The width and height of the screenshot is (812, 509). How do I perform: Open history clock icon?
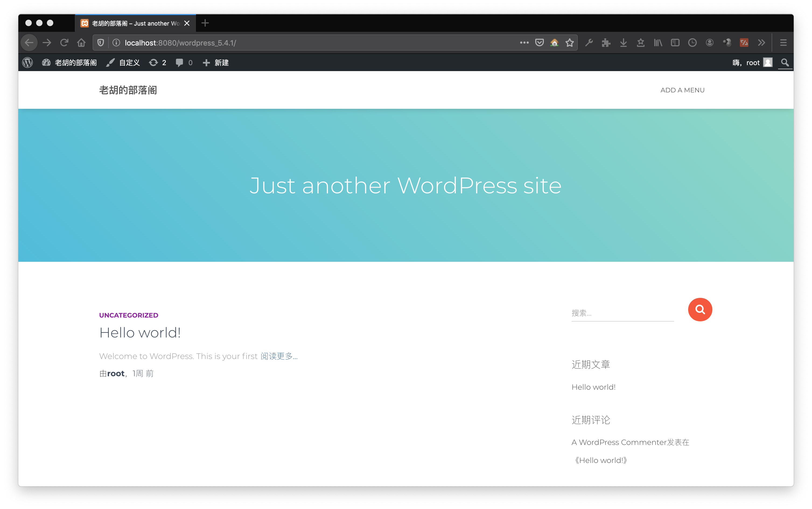click(692, 43)
